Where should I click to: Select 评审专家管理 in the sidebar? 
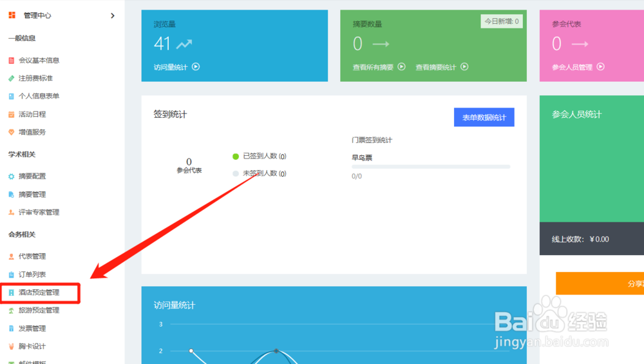point(39,212)
